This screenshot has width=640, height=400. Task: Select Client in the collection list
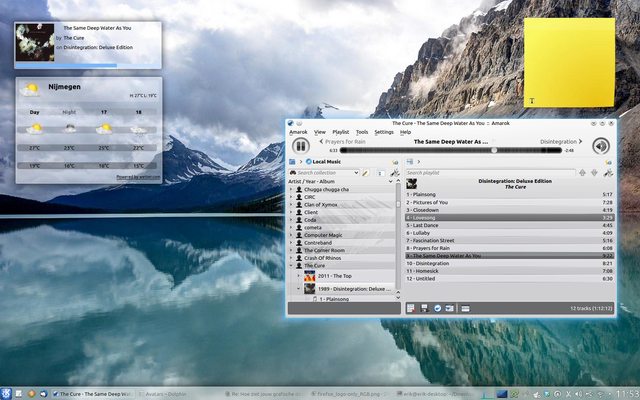[x=341, y=212]
